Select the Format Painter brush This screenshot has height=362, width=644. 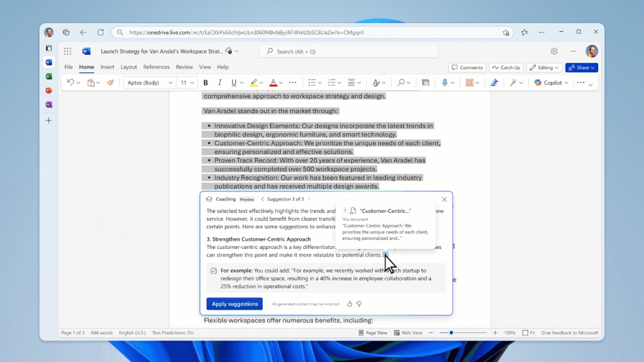pyautogui.click(x=110, y=82)
